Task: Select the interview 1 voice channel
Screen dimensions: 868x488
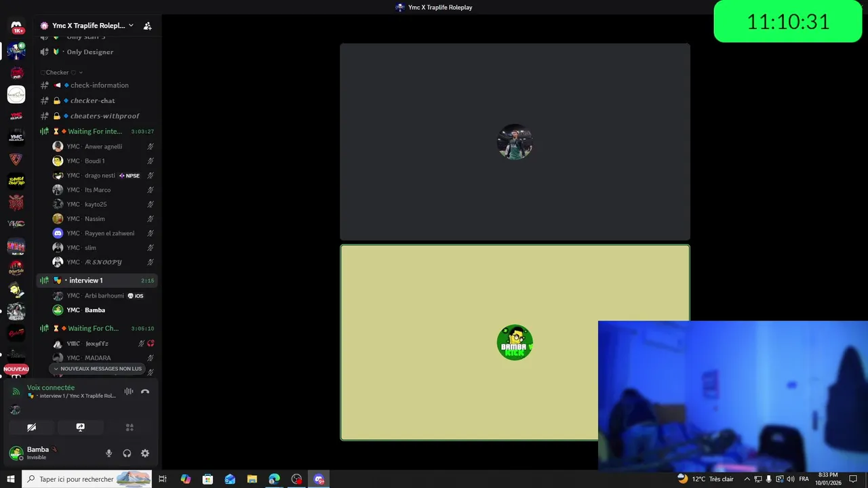Action: (98, 281)
